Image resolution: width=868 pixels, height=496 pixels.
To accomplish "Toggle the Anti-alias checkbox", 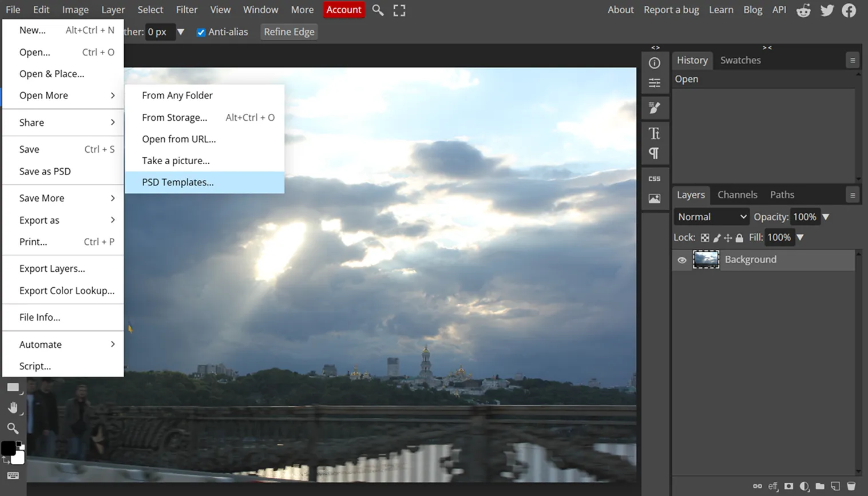I will (x=201, y=32).
